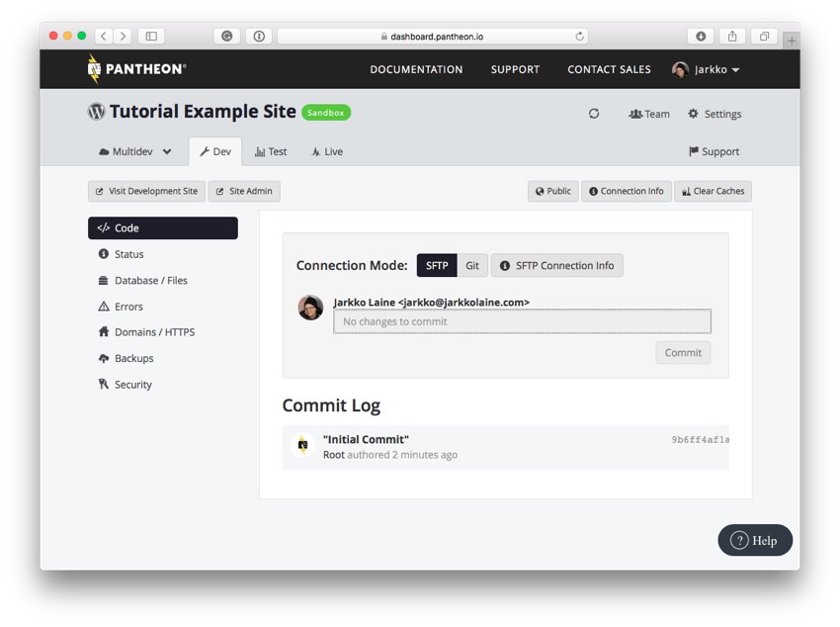Open the Jarkko user menu
Image resolution: width=840 pixels, height=627 pixels.
click(707, 69)
